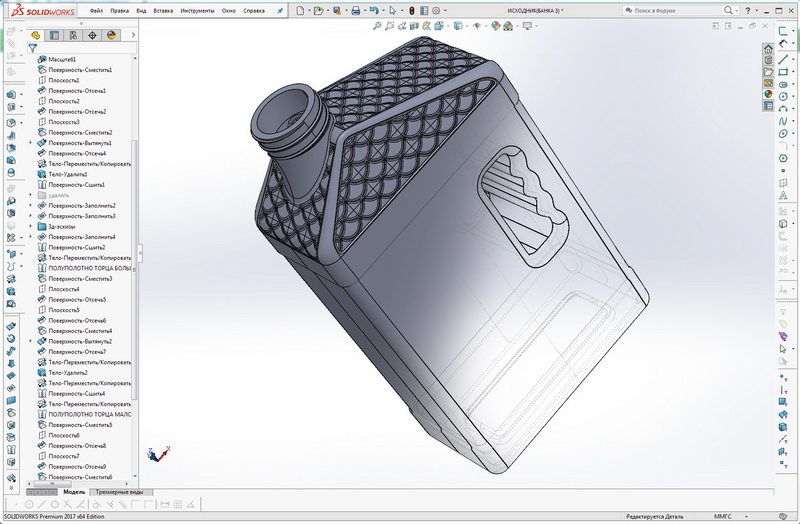Switch to ConfigurationManager tab

pos(73,35)
